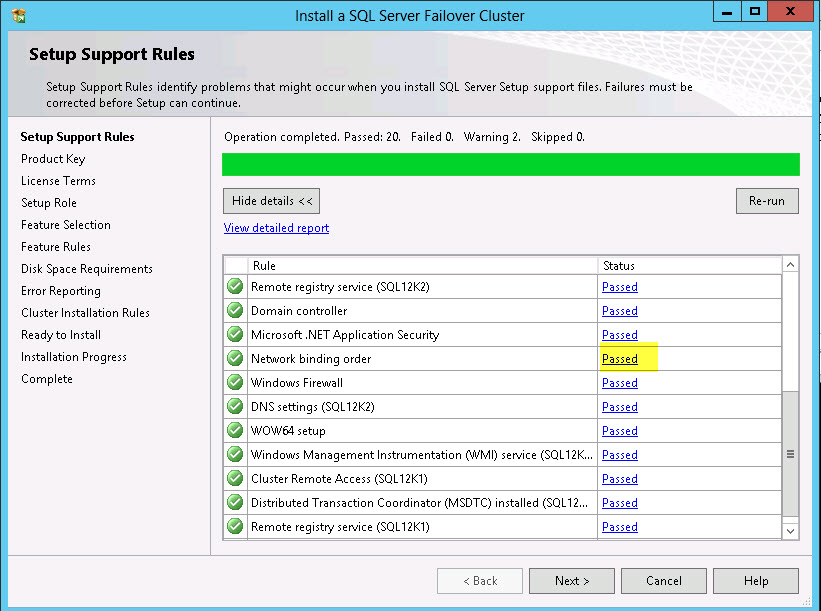Re-run the setup support rules

click(767, 201)
